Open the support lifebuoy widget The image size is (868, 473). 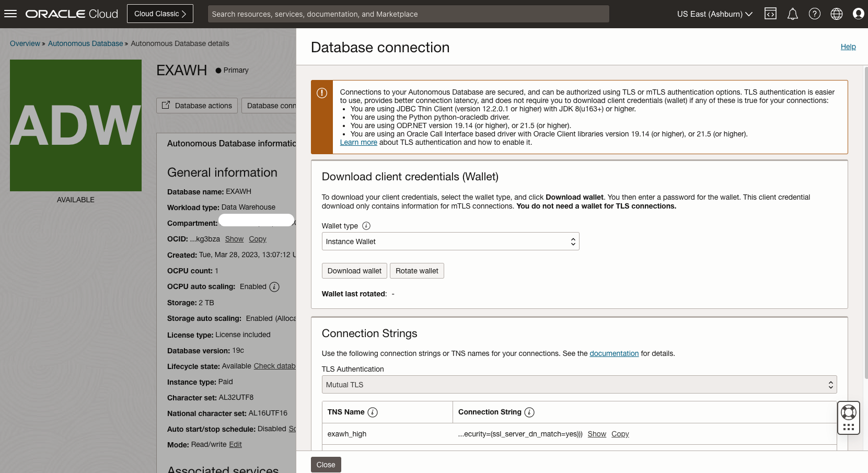coord(849,418)
